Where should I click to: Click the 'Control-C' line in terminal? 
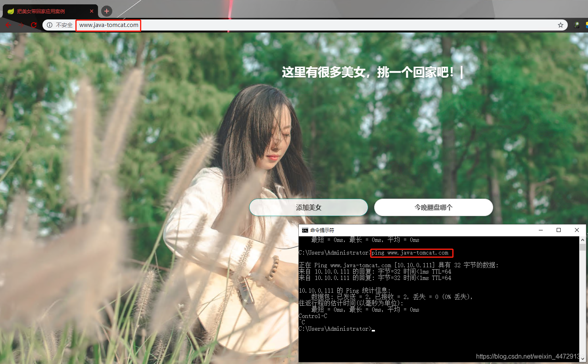click(x=313, y=316)
